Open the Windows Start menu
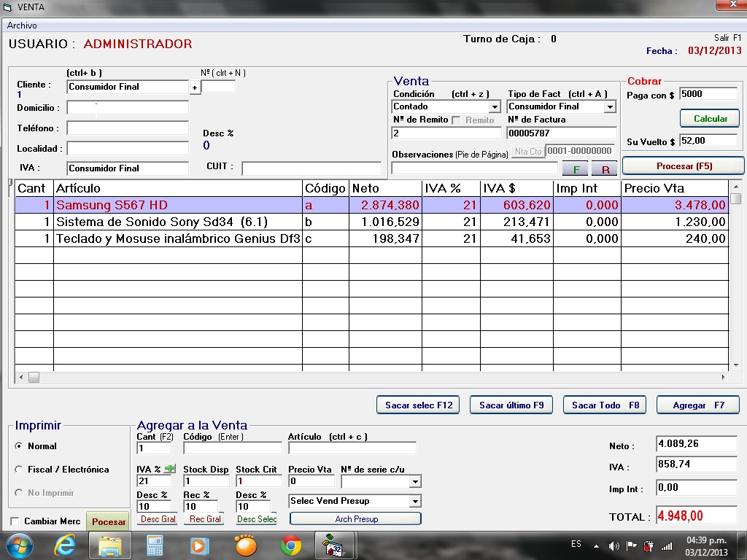Screen dimensions: 747x560 click(x=19, y=545)
